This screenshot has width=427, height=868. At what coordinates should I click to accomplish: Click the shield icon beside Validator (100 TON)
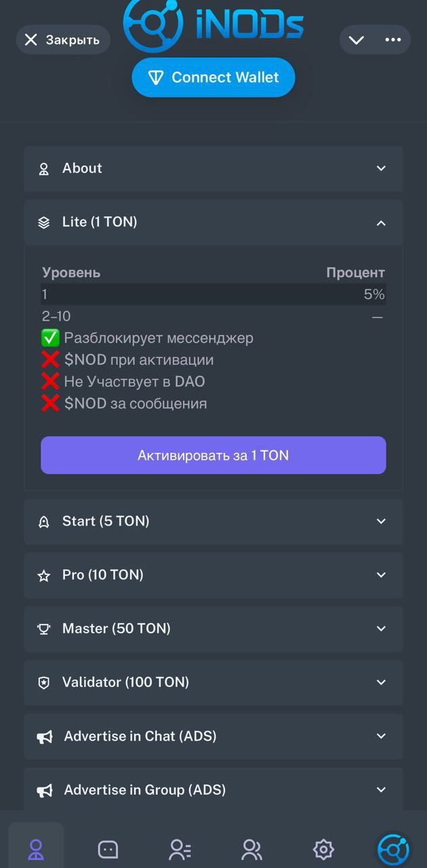(44, 683)
